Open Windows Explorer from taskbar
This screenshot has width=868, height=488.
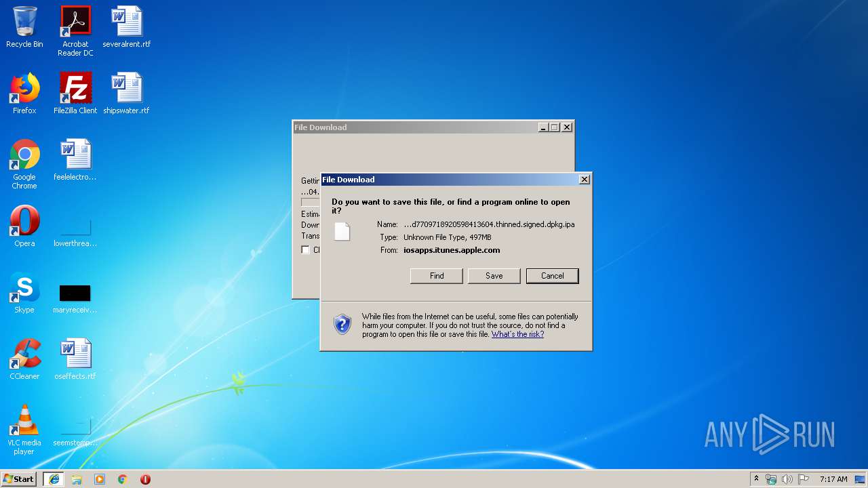[x=77, y=479]
